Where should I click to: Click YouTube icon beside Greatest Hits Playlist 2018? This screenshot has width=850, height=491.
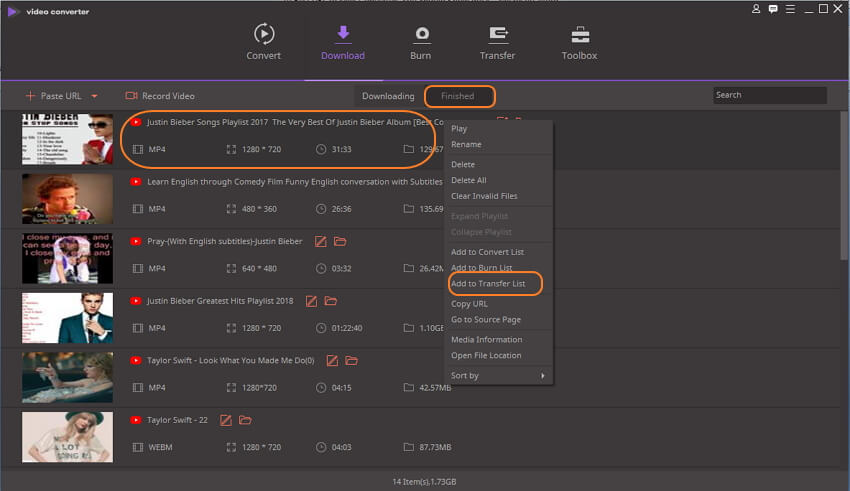(x=136, y=301)
